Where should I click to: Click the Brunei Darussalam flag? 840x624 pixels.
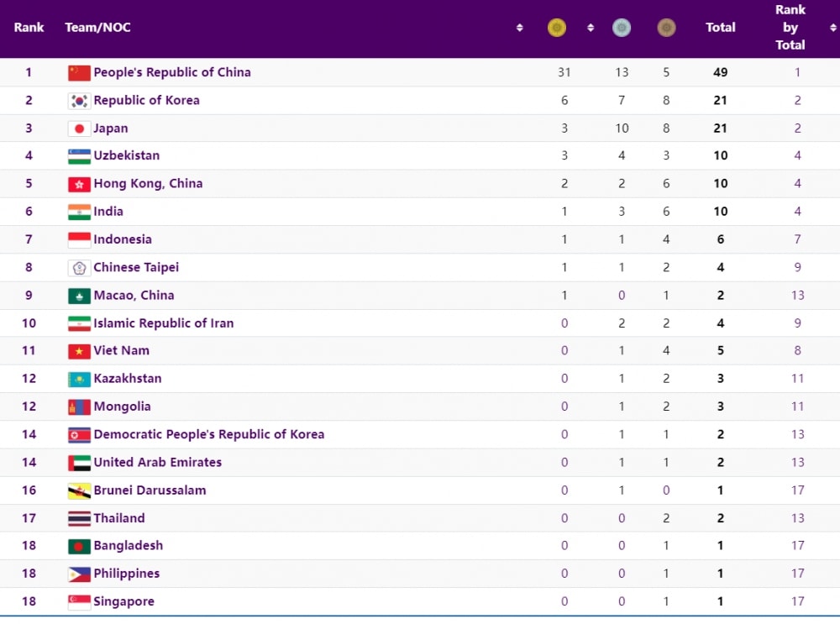point(79,490)
